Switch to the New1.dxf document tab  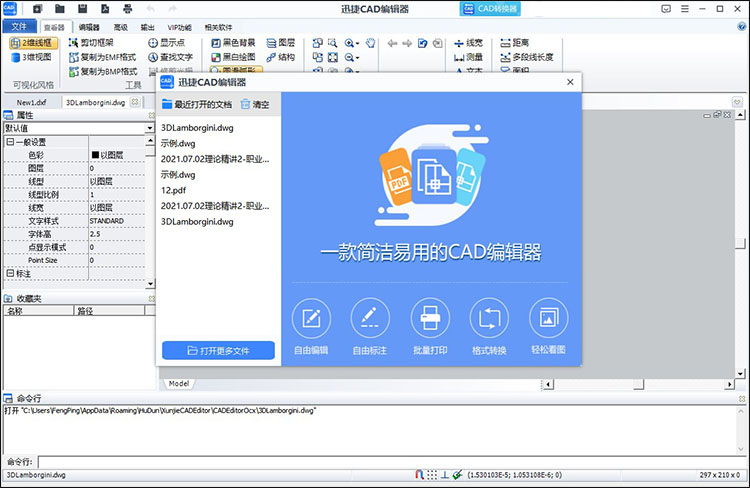coord(32,102)
